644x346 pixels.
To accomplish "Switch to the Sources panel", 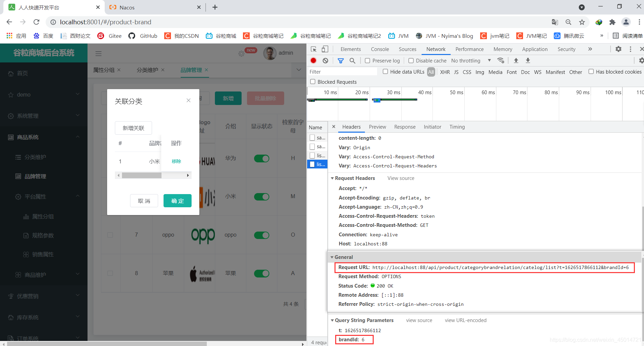I will click(x=407, y=49).
